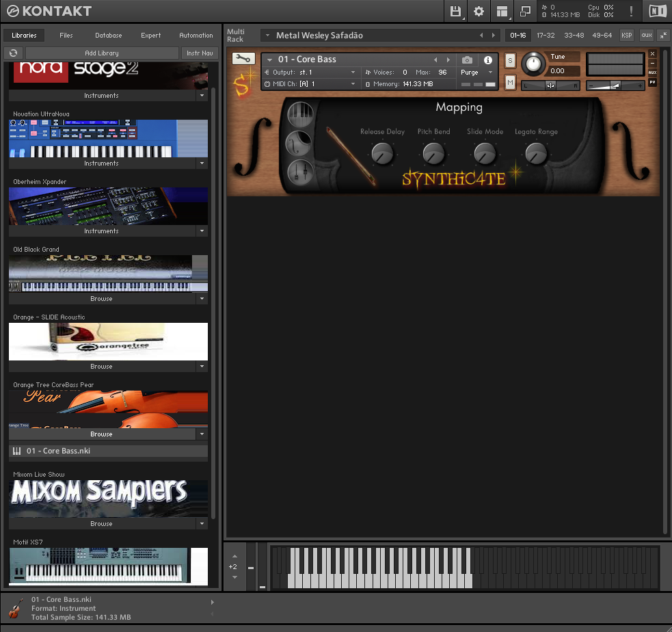
Task: Click the Add Library button
Action: tap(102, 53)
